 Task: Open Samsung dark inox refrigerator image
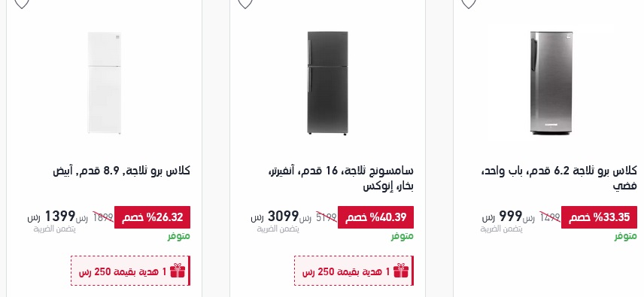coord(328,83)
